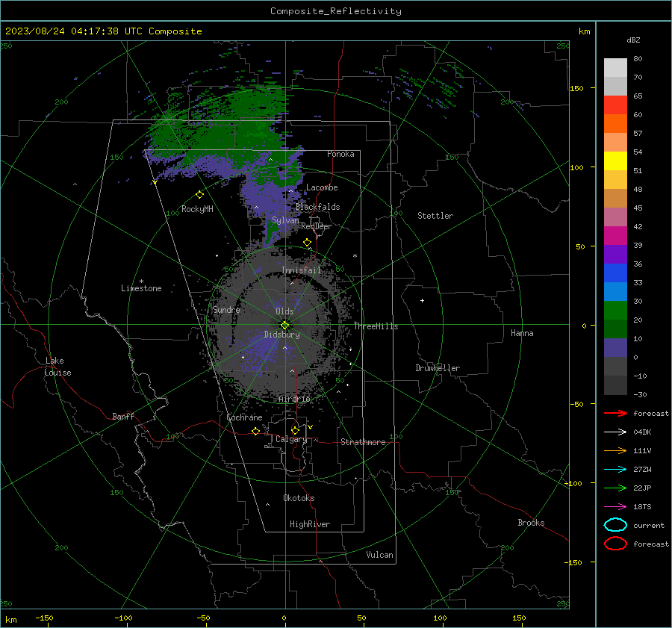The width and height of the screenshot is (672, 628).
Task: Click the Vulcan town label
Action: click(x=379, y=555)
